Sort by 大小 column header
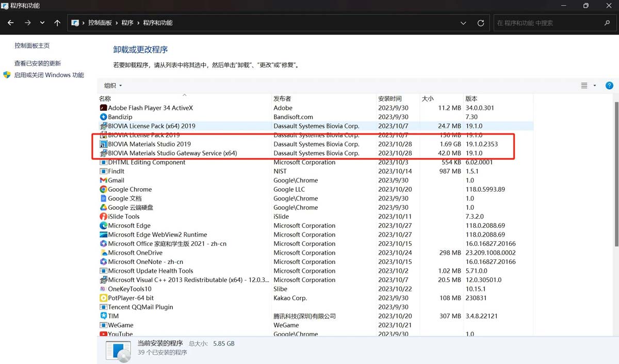Screen dimensions: 619x364 pyautogui.click(x=441, y=98)
